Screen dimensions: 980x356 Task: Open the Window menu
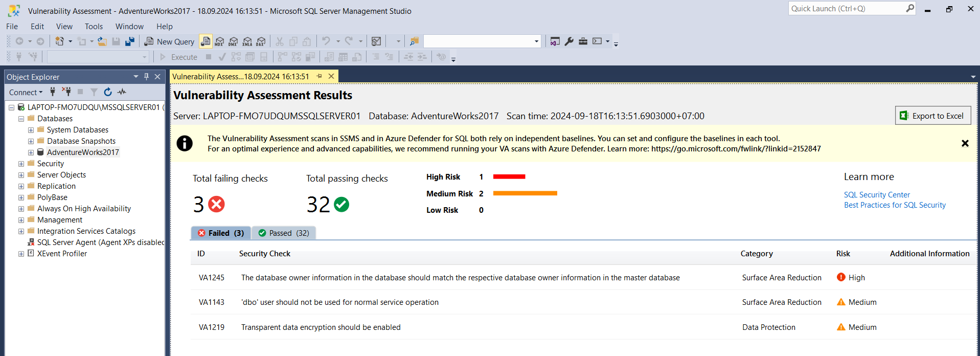click(x=129, y=26)
